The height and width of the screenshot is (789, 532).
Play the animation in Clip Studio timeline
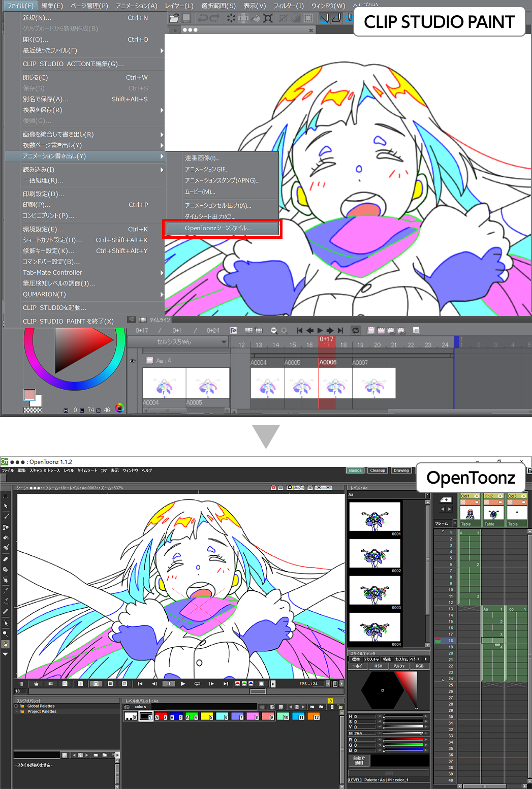[320, 330]
